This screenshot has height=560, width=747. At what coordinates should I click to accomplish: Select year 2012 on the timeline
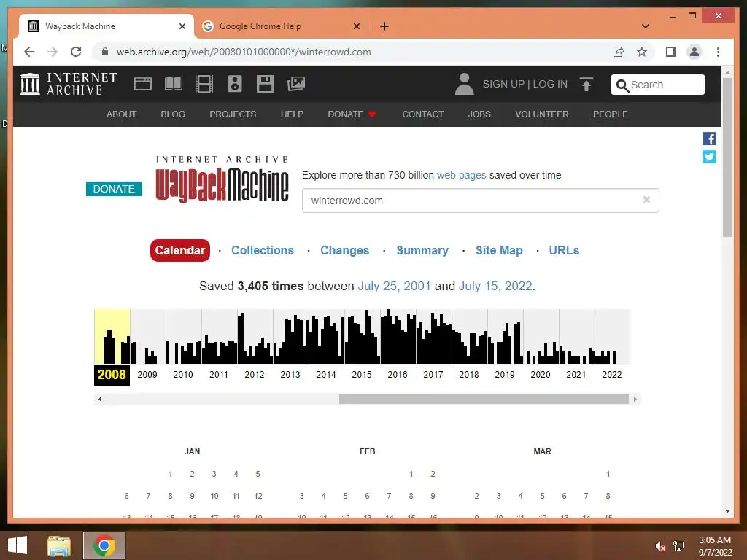point(255,375)
